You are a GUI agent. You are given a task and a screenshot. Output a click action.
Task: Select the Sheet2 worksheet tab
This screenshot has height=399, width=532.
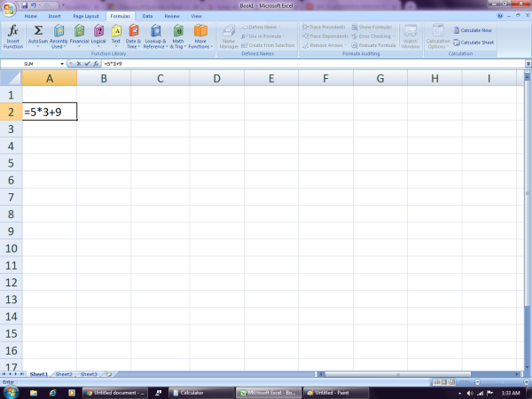point(64,374)
